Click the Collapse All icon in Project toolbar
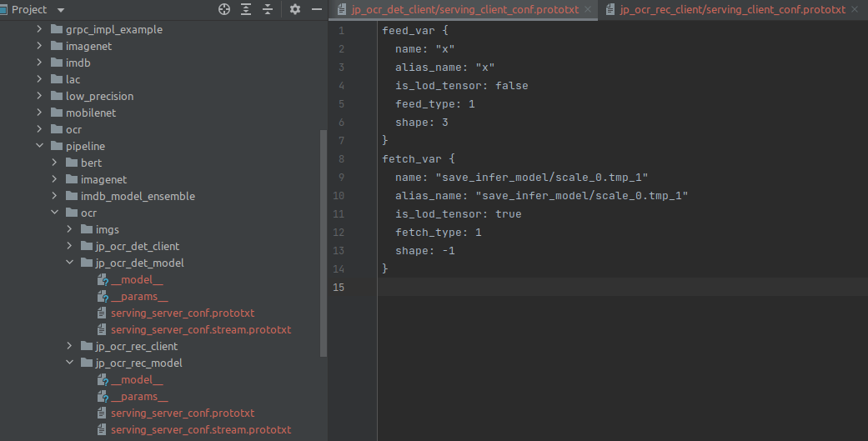Screen dimensions: 868x441 point(268,9)
